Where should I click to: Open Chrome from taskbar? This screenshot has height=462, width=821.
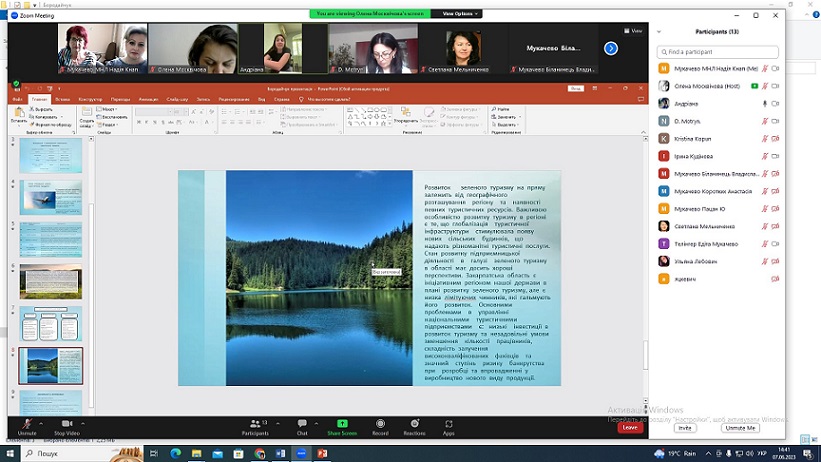click(260, 453)
